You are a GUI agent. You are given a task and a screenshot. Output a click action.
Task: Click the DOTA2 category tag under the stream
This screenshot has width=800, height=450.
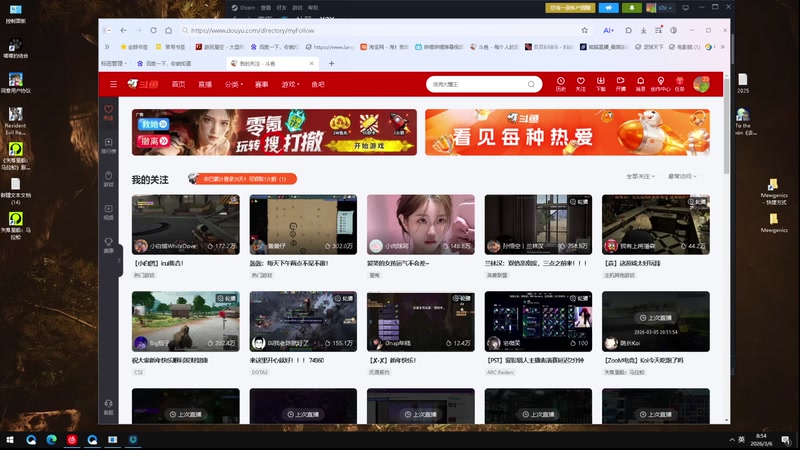(260, 372)
